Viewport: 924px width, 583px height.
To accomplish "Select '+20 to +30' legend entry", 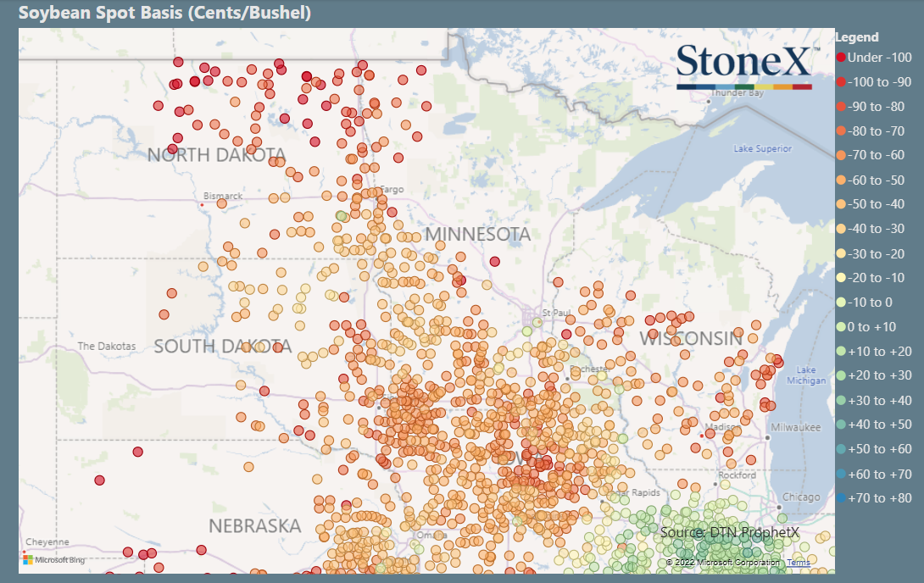I will (x=875, y=375).
